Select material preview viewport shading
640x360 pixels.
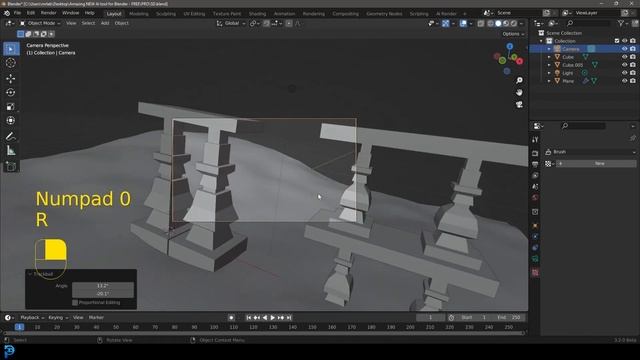tap(506, 24)
